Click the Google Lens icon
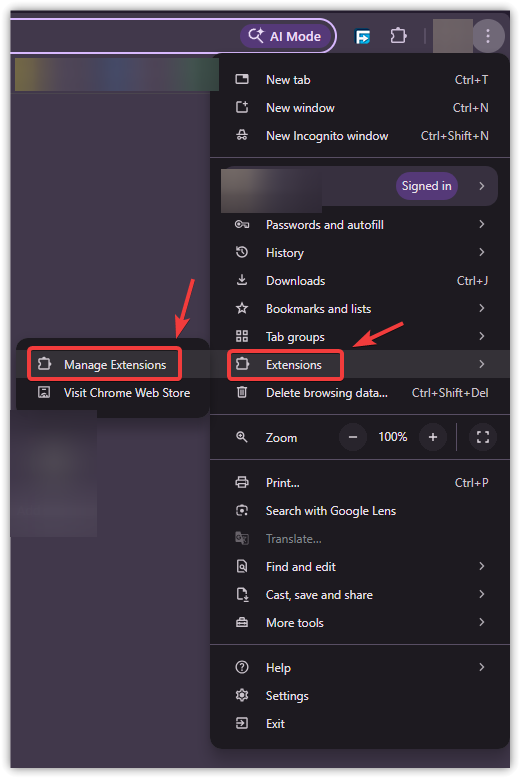The height and width of the screenshot is (778, 520). tap(242, 510)
